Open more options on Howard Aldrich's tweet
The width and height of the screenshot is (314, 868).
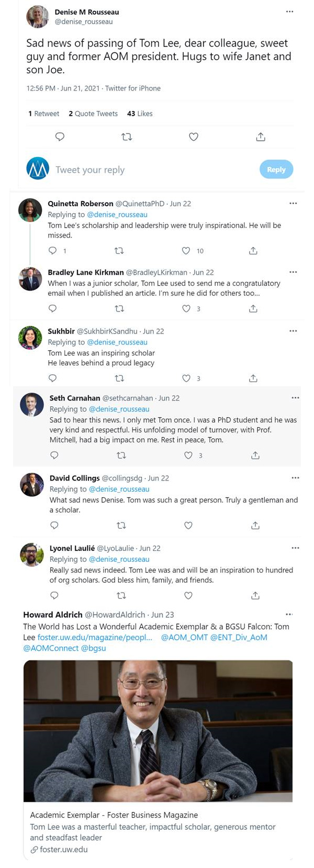(289, 614)
